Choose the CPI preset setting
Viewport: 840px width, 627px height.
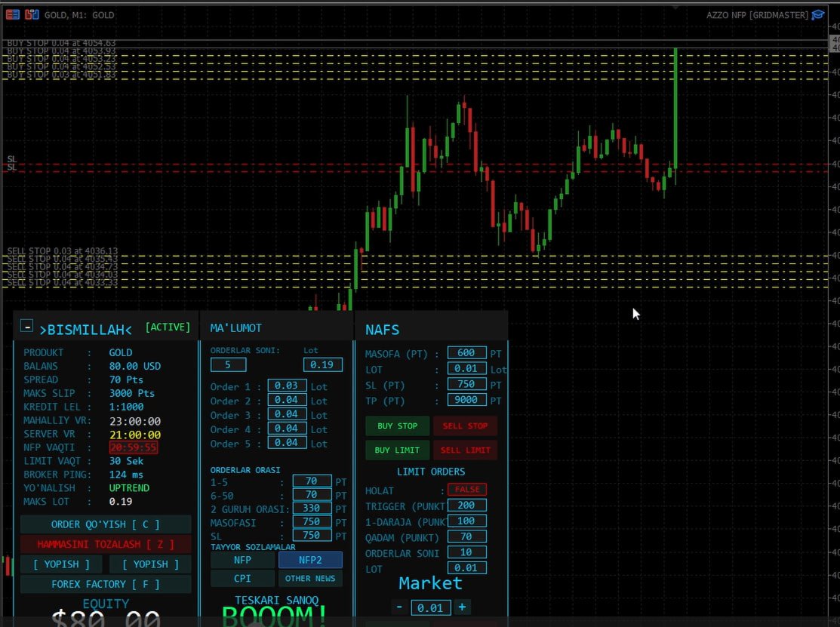point(242,578)
